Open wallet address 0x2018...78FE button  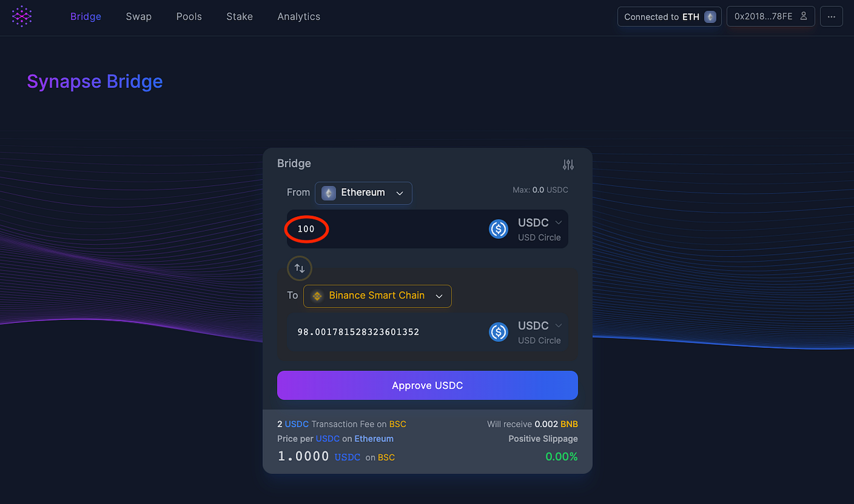coord(771,16)
